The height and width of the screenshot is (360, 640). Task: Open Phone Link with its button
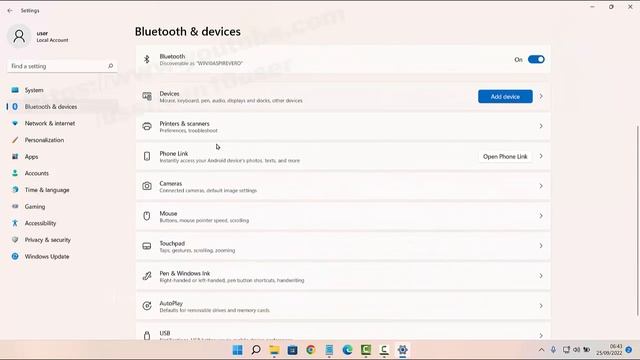(x=505, y=156)
